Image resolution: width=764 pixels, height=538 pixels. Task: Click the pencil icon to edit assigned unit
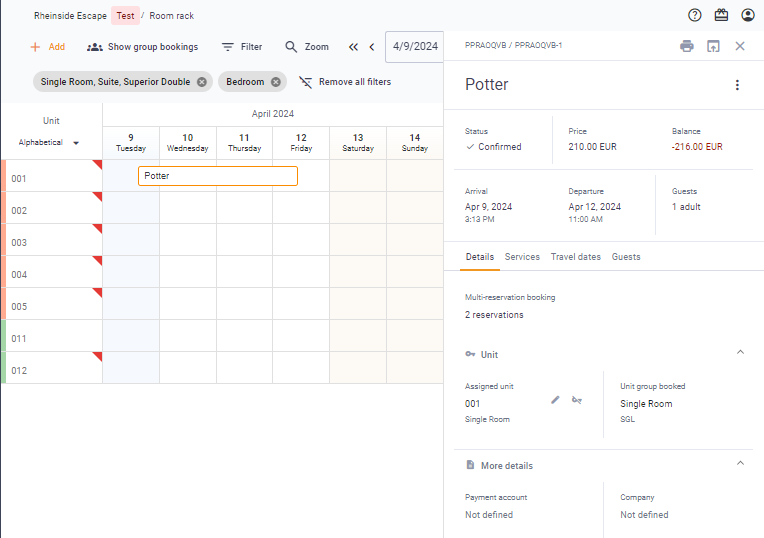[556, 400]
